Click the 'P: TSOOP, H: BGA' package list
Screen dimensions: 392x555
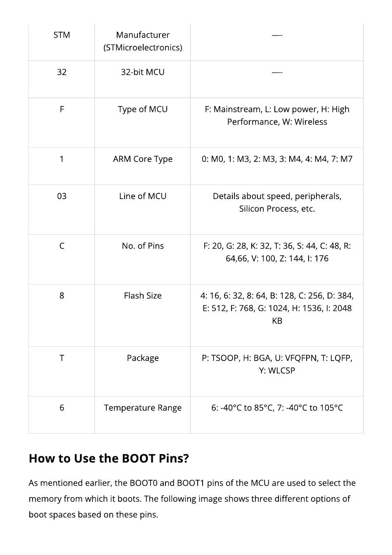click(x=277, y=364)
